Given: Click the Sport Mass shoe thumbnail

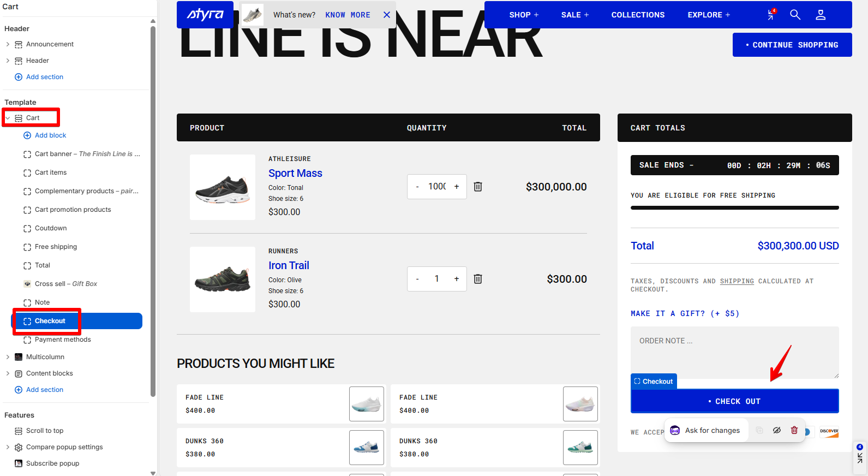Looking at the screenshot, I should click(223, 187).
